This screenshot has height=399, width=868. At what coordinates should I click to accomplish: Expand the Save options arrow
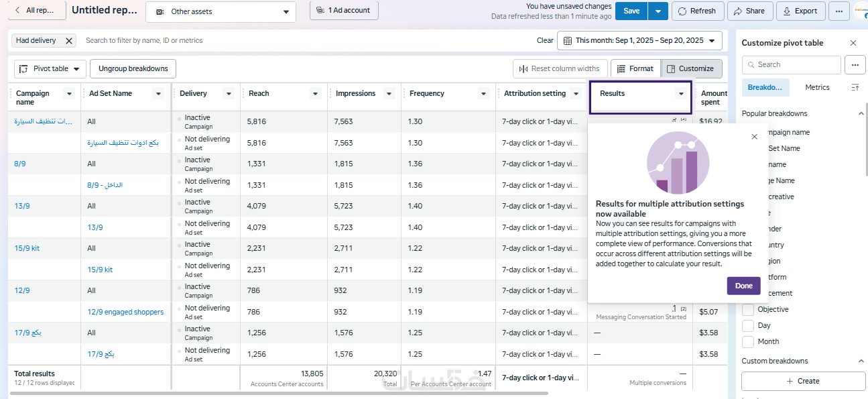[x=659, y=11]
